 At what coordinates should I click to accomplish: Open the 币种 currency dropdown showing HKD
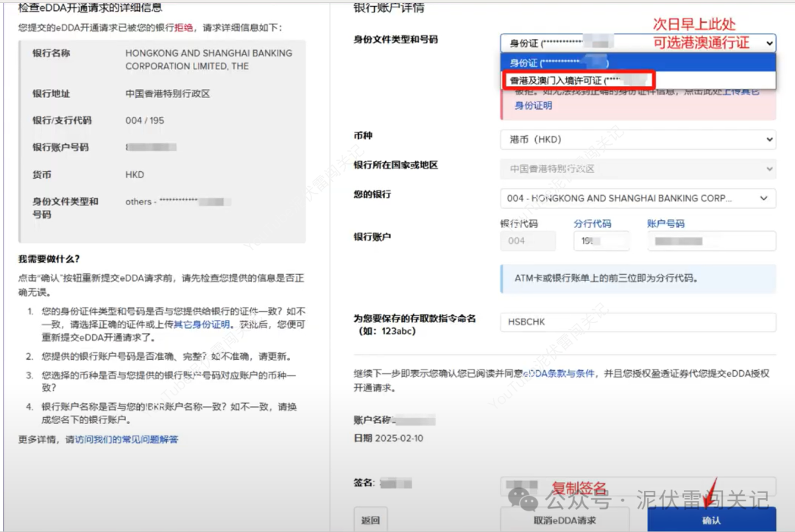point(637,140)
